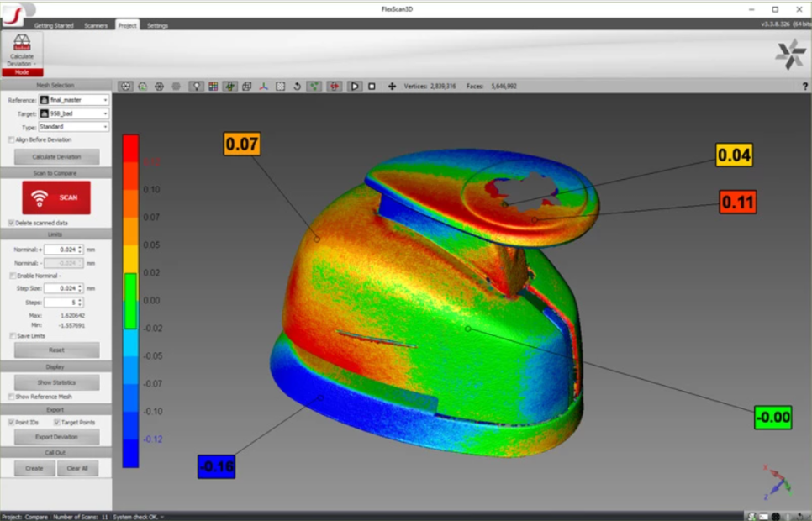
Task: Check the Show Reference Mesh option
Action: (12, 397)
